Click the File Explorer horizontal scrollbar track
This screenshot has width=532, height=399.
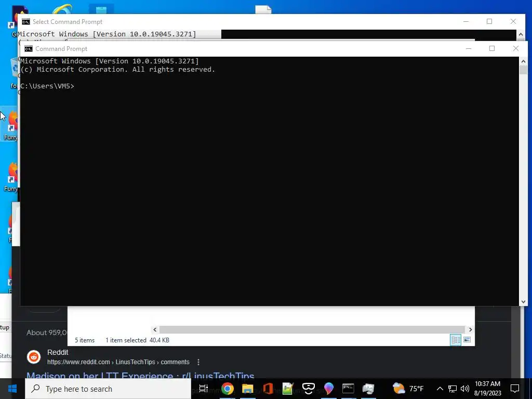312,329
